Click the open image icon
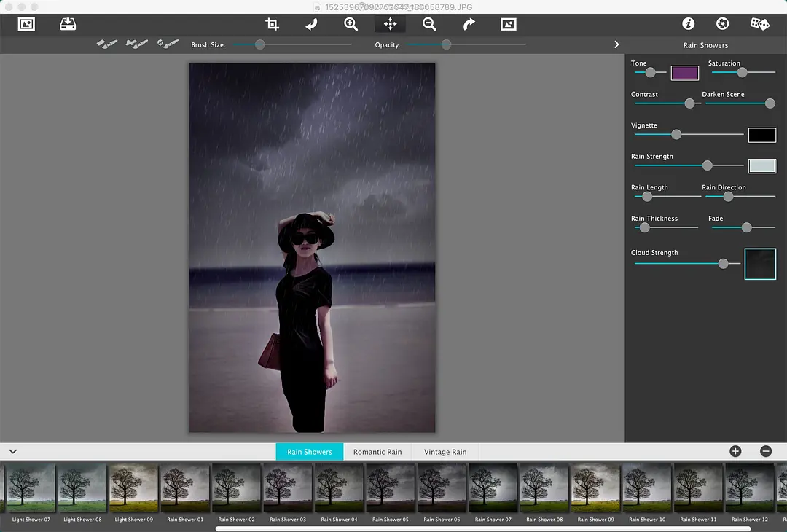The width and height of the screenshot is (787, 532). click(x=26, y=24)
